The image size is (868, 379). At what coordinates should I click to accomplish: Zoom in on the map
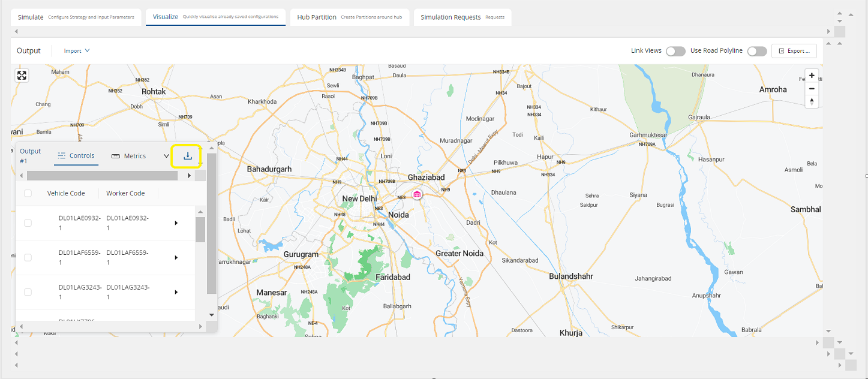tap(812, 76)
